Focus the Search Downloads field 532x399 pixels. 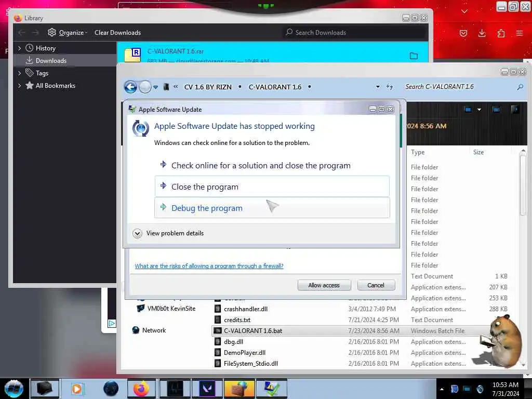coord(353,33)
